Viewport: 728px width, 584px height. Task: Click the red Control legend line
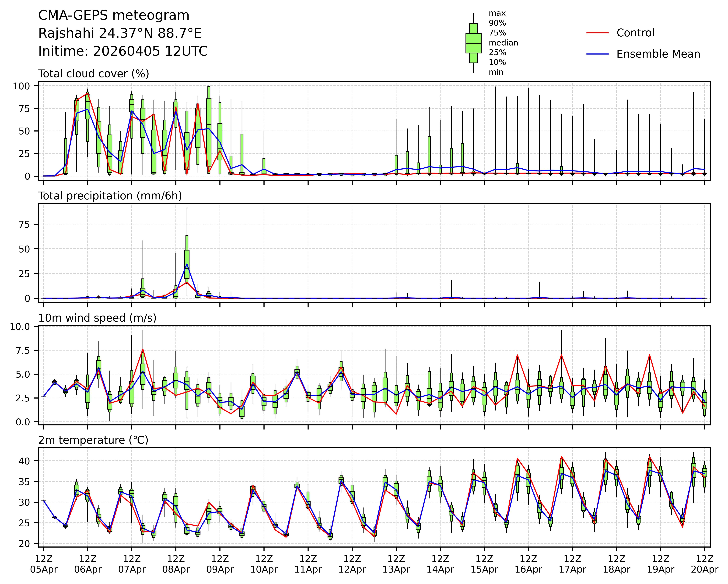[x=597, y=33]
